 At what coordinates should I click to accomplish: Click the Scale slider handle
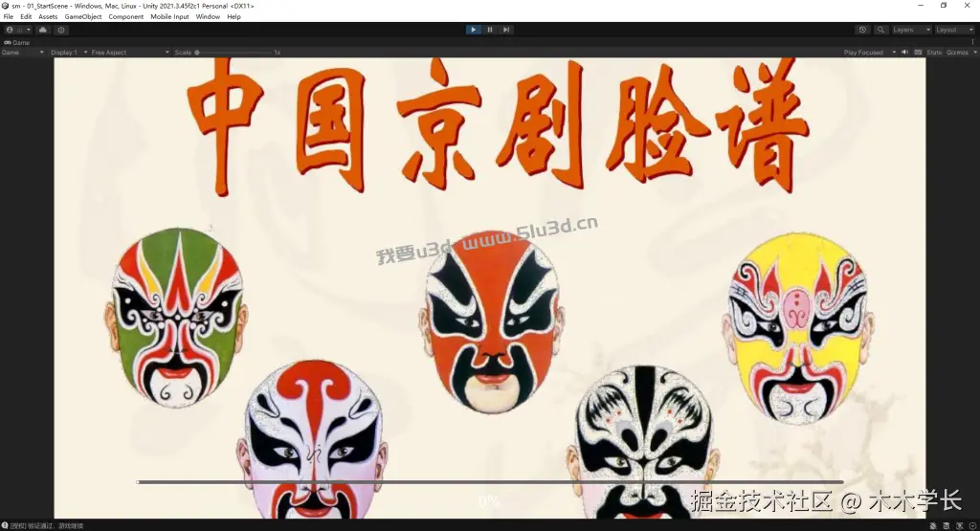pos(197,53)
